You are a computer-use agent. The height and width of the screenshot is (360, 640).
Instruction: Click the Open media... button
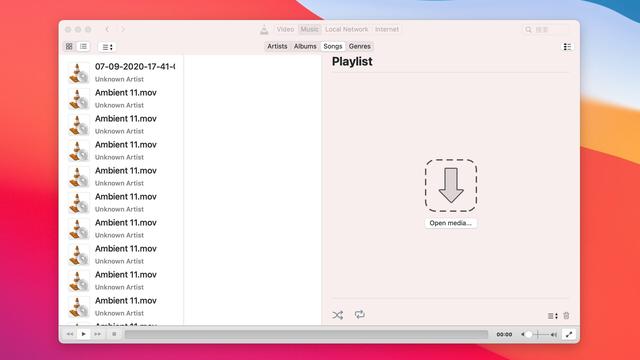tap(451, 223)
